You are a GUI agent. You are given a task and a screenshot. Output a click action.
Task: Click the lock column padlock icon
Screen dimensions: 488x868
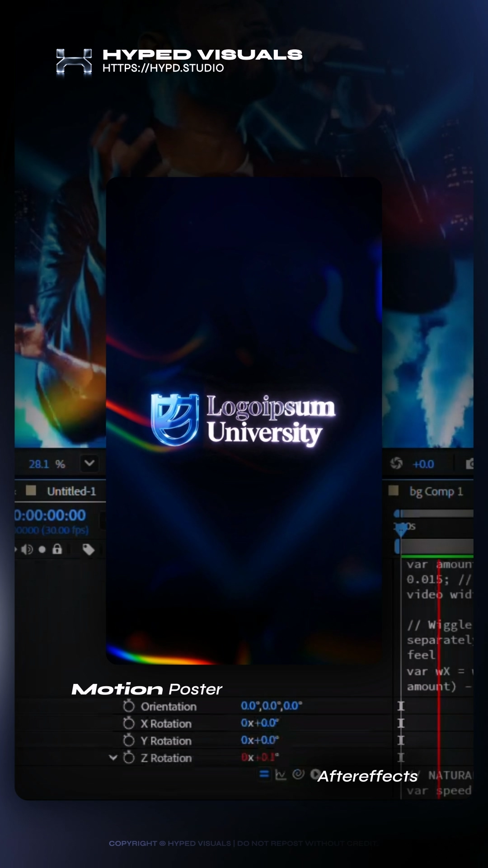pyautogui.click(x=57, y=549)
